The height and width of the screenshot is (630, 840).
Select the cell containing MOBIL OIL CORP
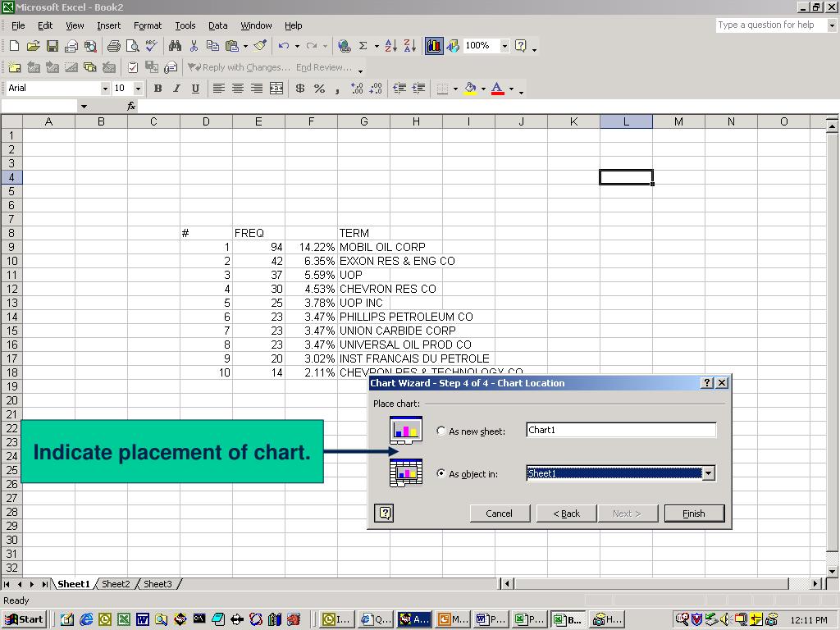(x=363, y=247)
